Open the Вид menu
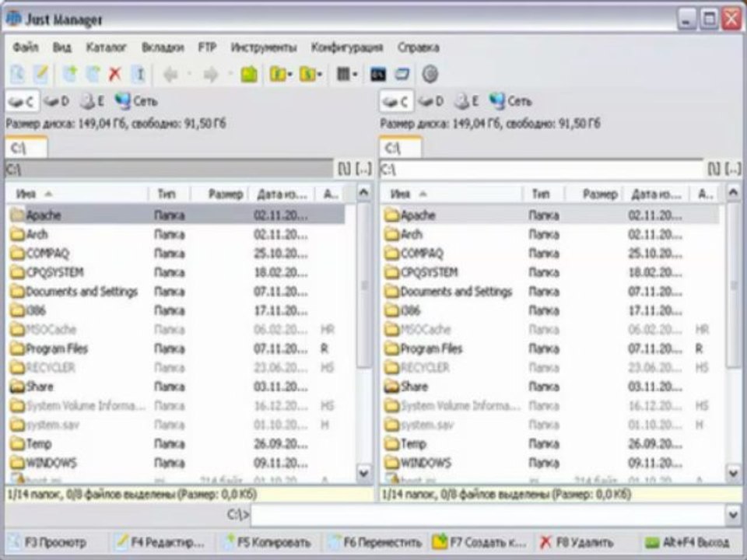Screen dimensions: 747x560 tap(61, 47)
